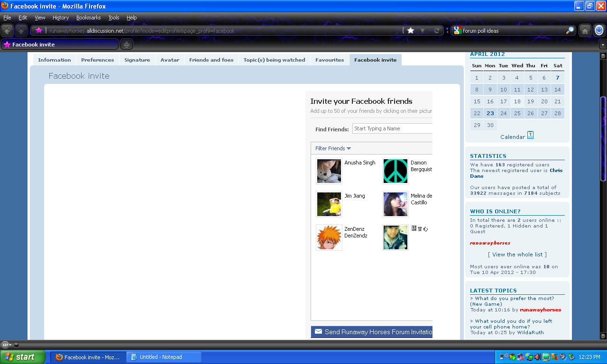Click day 7 in April calendar

558,78
